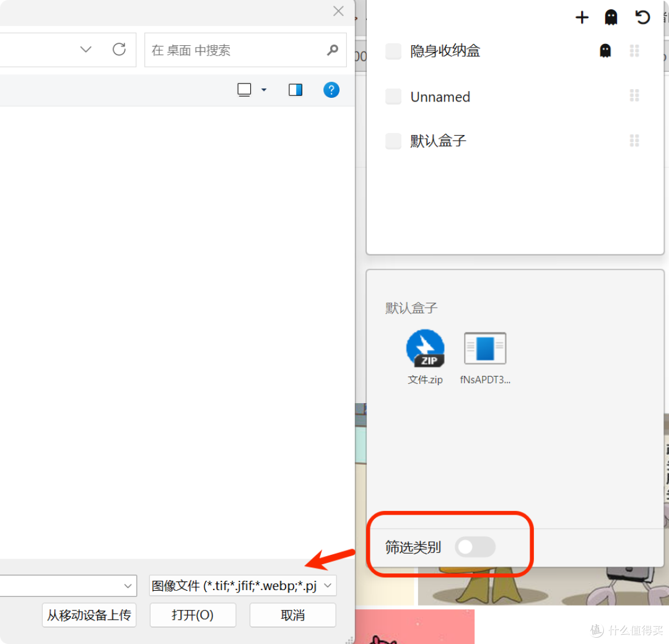Click the 默认盒子 heading in lower panel
Viewport: 669px width, 644px height.
[x=411, y=308]
